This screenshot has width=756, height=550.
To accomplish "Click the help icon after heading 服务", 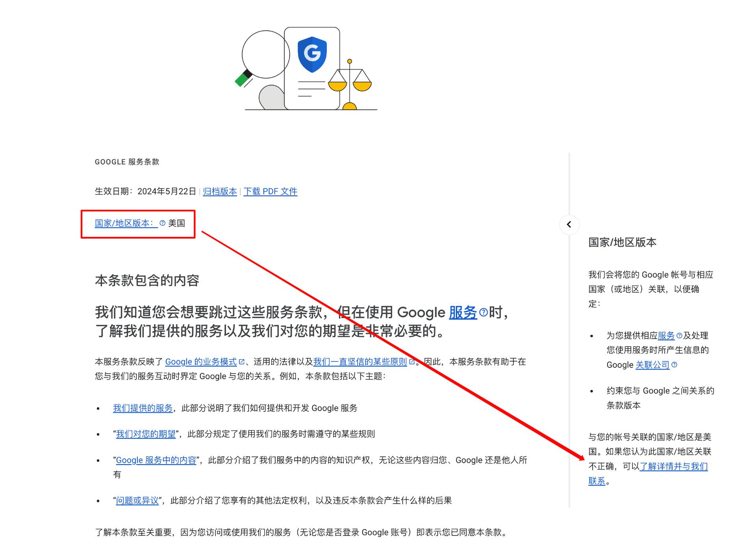I will pos(484,313).
